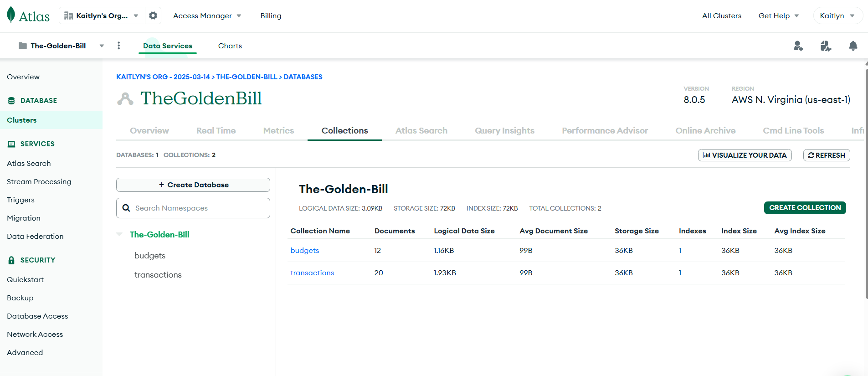Click Visualize Your Data button
The height and width of the screenshot is (376, 868).
point(745,155)
